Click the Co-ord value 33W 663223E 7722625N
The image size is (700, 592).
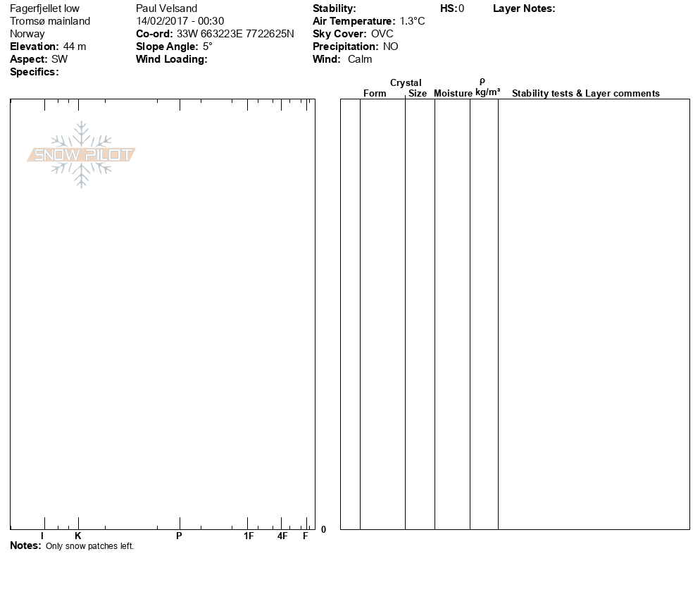[x=235, y=34]
